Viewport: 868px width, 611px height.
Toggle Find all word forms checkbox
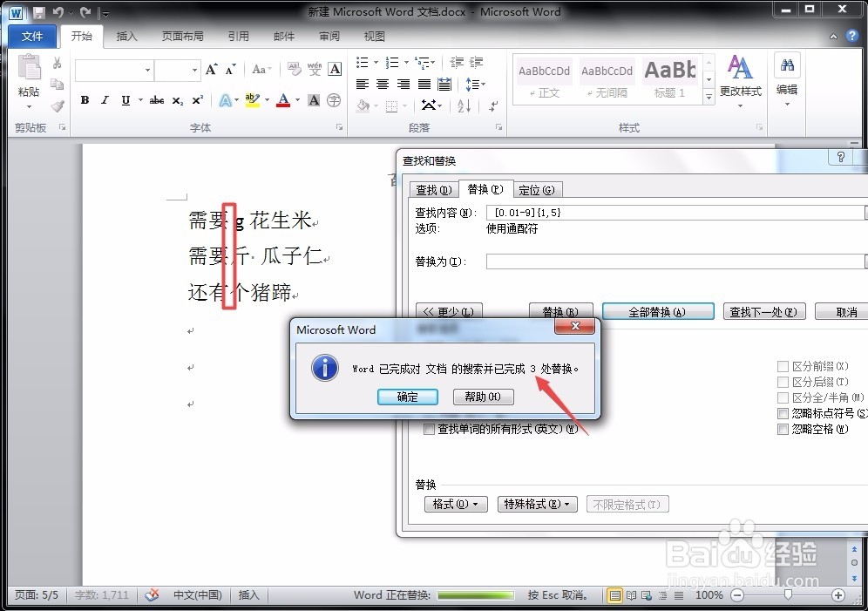(429, 429)
